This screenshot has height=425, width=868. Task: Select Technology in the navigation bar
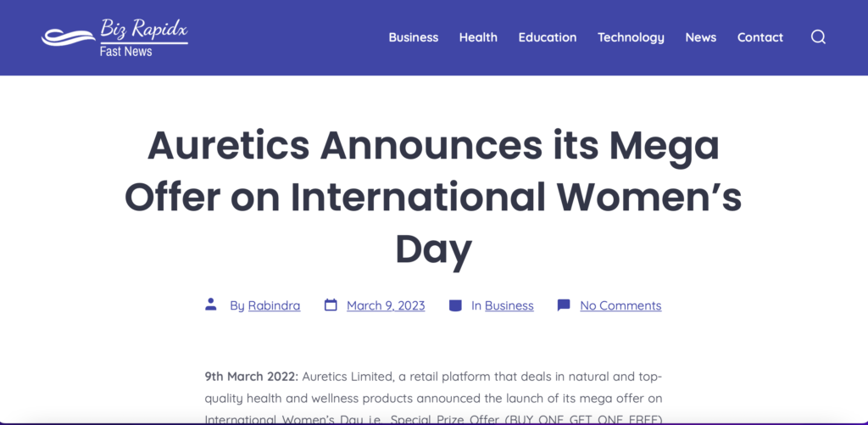tap(631, 37)
